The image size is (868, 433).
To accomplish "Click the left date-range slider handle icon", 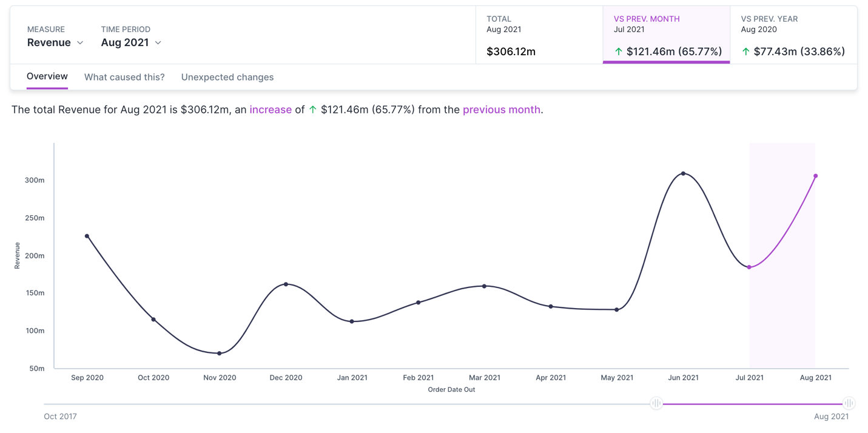I will coord(656,403).
